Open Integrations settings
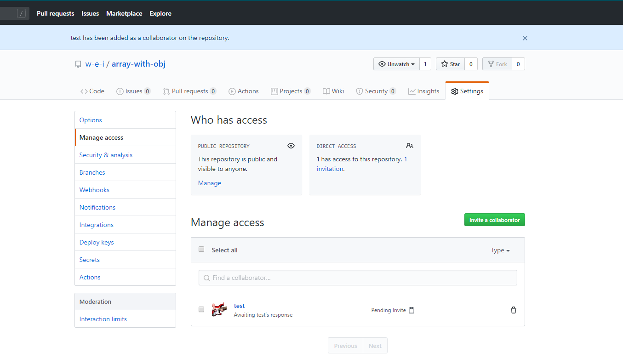The image size is (623, 364). tap(125, 225)
